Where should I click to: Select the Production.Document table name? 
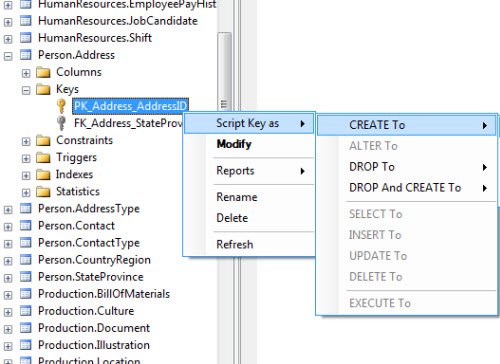pyautogui.click(x=94, y=328)
